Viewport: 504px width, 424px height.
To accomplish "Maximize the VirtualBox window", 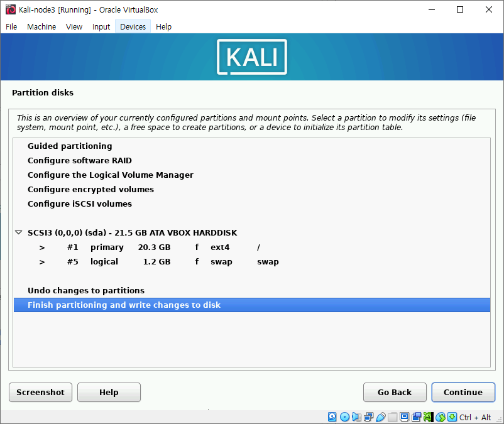I will tap(460, 9).
